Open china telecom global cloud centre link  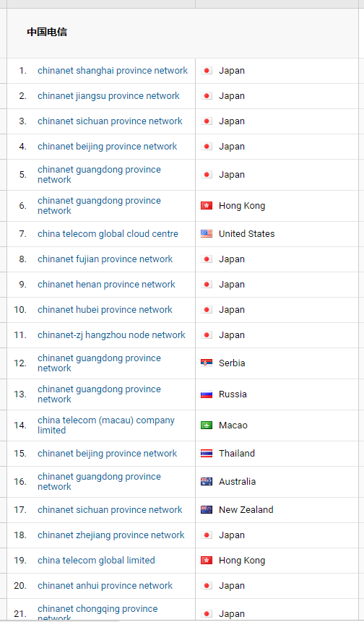click(x=108, y=233)
